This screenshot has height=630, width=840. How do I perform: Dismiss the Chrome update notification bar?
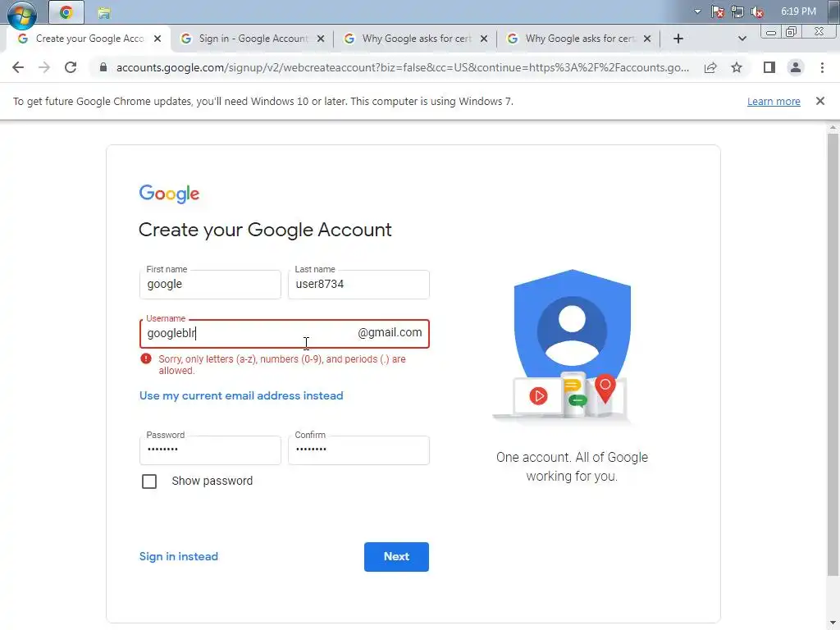820,101
